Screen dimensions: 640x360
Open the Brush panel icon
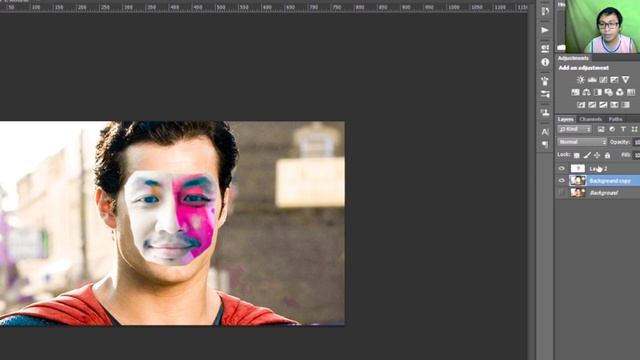(x=545, y=81)
